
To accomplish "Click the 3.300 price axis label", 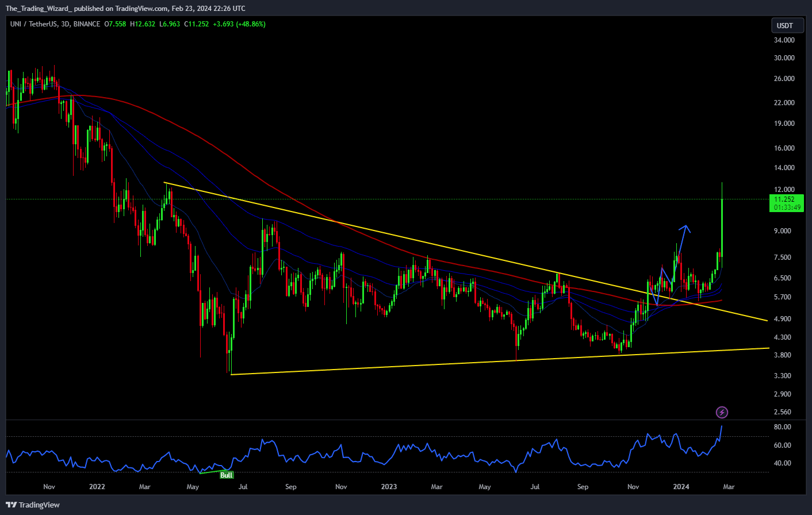I will tap(783, 376).
